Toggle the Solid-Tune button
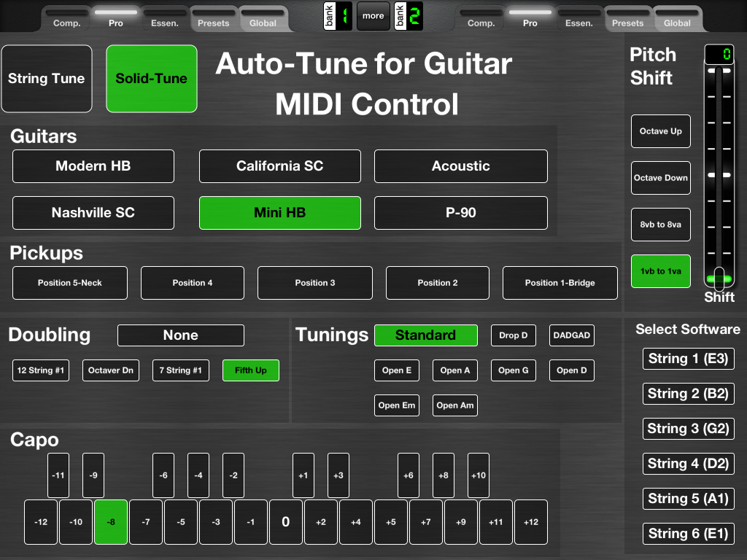The image size is (747, 560). tap(152, 79)
